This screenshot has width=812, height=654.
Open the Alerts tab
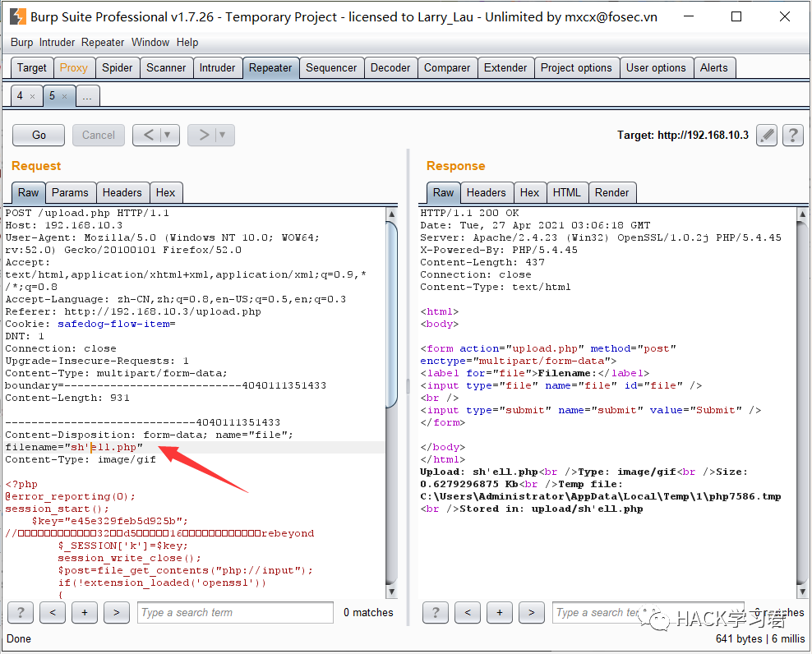pos(714,68)
